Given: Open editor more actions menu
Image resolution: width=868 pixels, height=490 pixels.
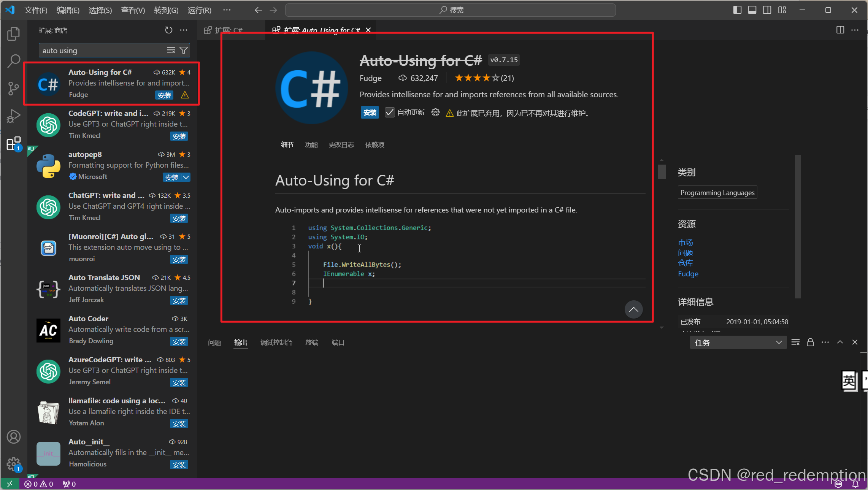Looking at the screenshot, I should (x=855, y=30).
